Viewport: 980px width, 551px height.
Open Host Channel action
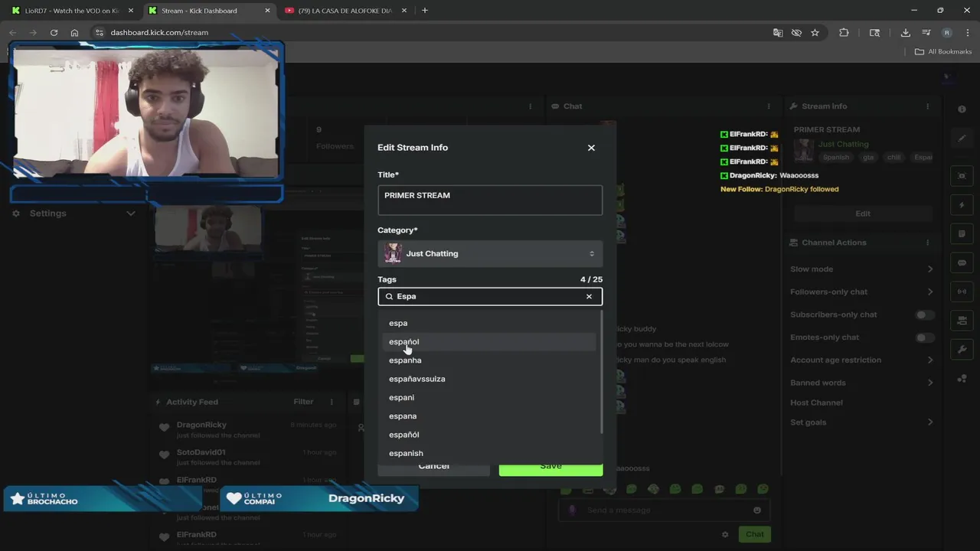(816, 403)
